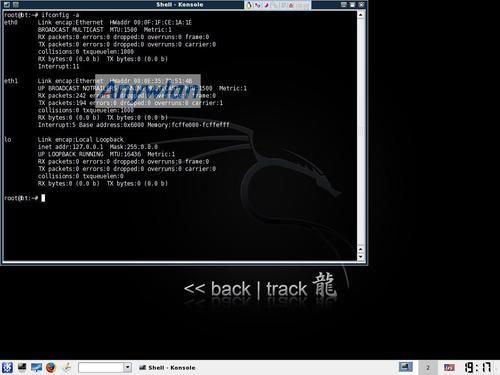Toggle the sticky pin on Konsole window
Image resolution: width=500 pixels, height=375 pixels.
pyautogui.click(x=16, y=5)
